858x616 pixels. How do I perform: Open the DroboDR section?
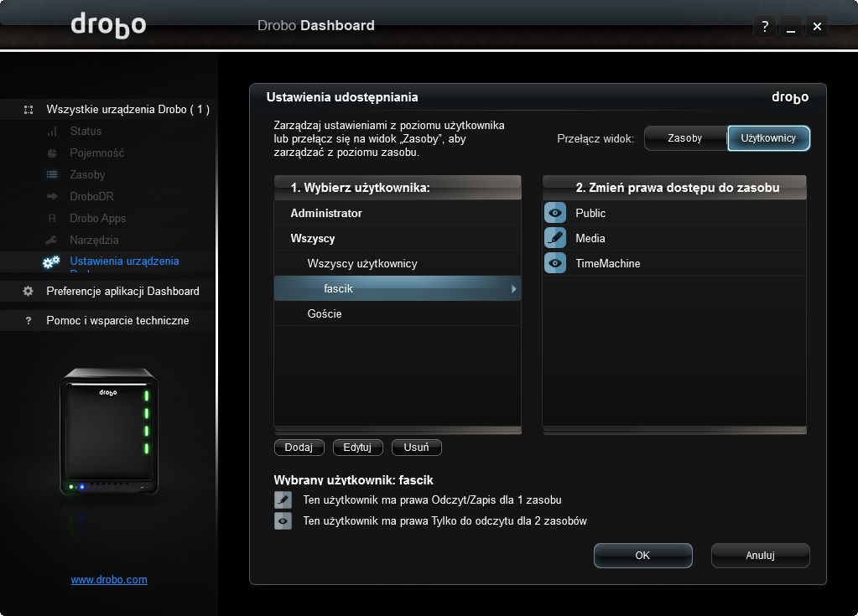coord(92,196)
